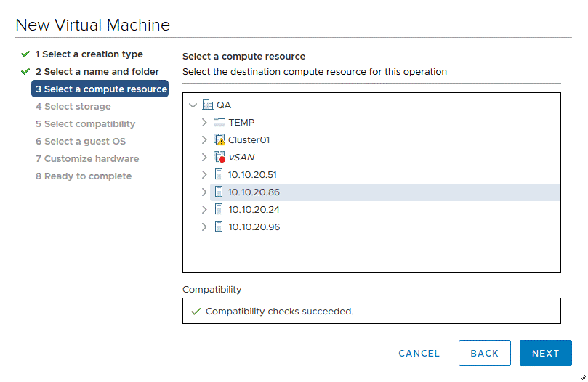Screen dimensions: 588x382
Task: Click the host icon for 10.10.20.24
Action: 220,210
